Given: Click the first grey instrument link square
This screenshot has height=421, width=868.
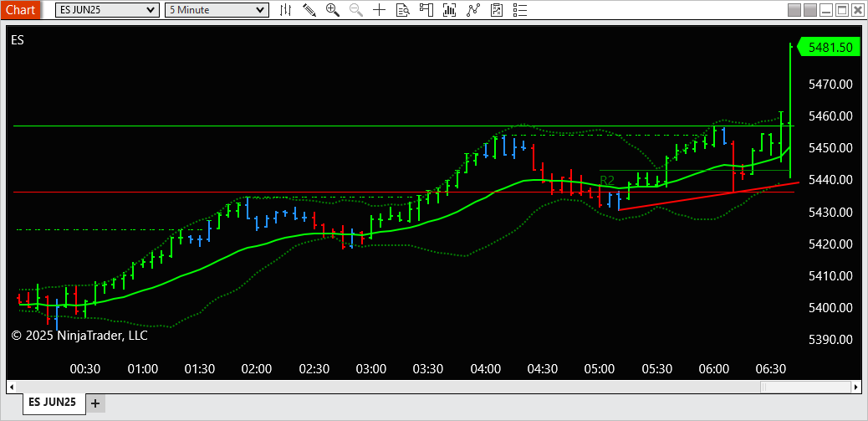Looking at the screenshot, I should click(794, 10).
